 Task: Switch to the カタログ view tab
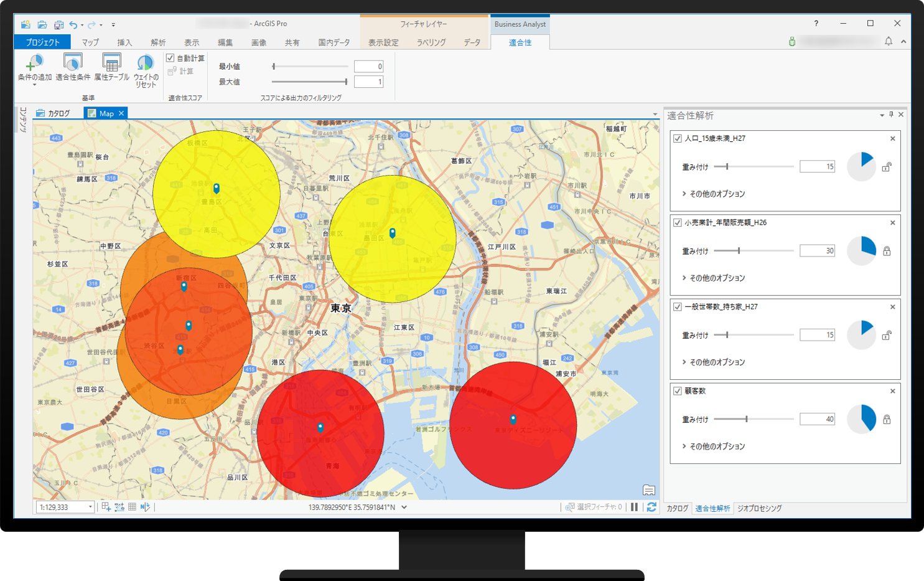(54, 113)
